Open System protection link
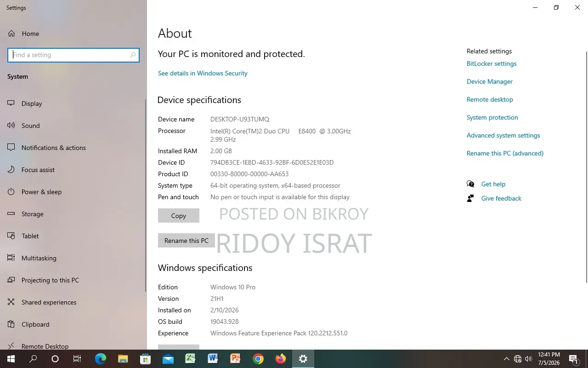This screenshot has height=368, width=588. 492,117
